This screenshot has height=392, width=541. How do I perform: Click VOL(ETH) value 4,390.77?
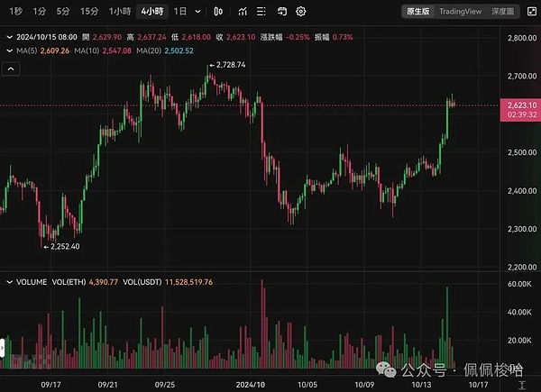pyautogui.click(x=103, y=282)
